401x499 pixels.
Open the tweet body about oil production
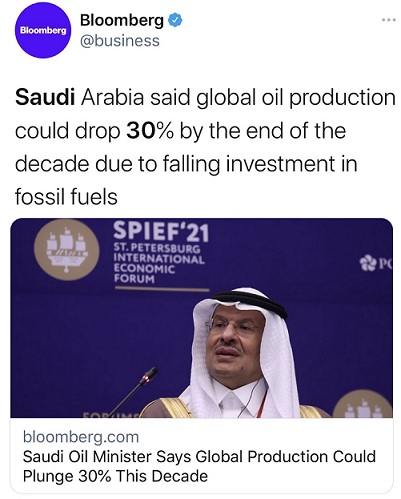[205, 147]
